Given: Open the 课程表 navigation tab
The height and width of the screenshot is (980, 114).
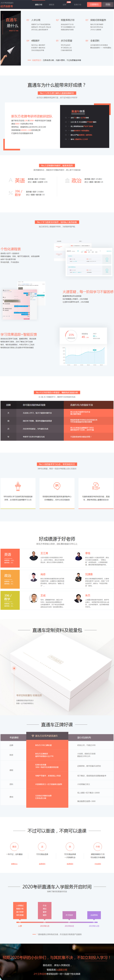Looking at the screenshot, I should 51,5.
